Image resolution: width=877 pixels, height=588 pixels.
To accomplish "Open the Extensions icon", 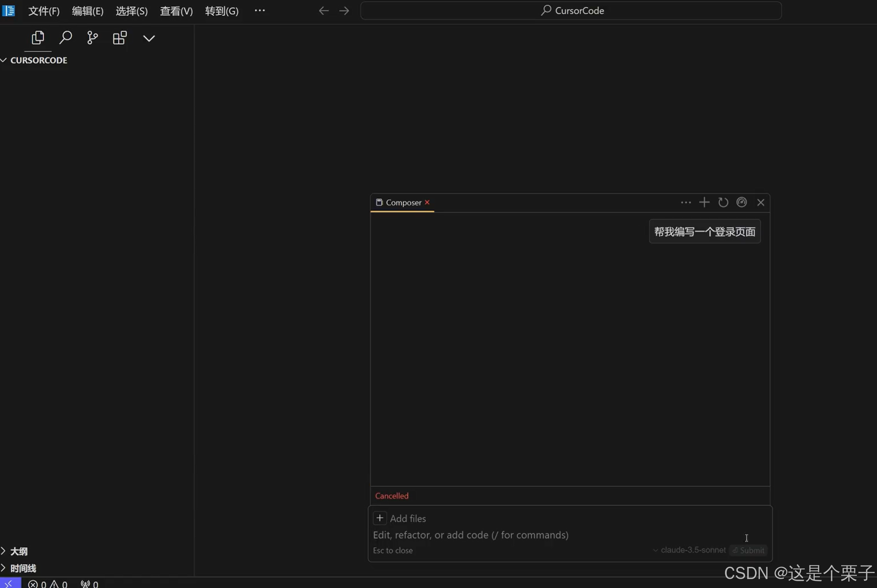I will click(119, 38).
